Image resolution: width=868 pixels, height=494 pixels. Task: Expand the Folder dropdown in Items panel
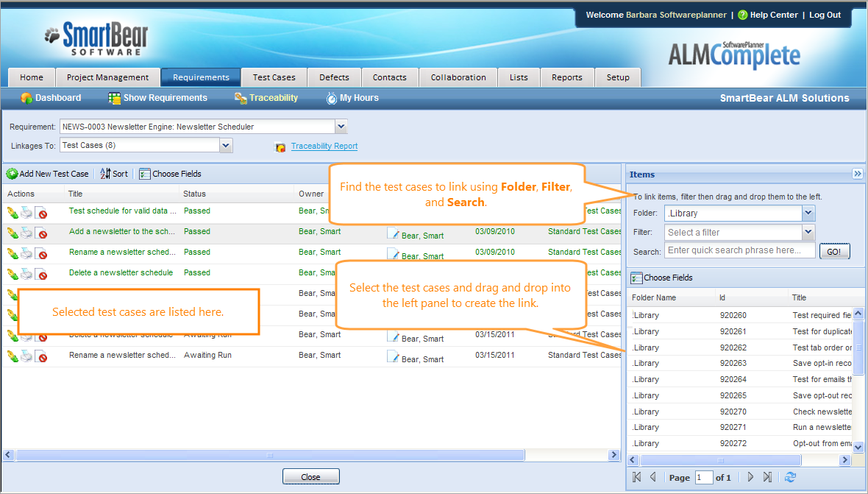(x=808, y=214)
